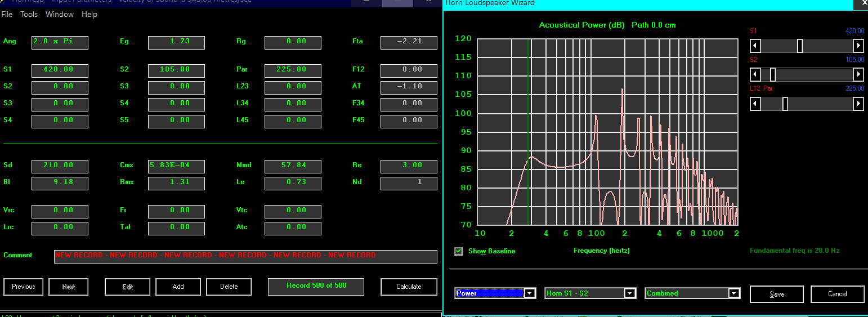The image size is (868, 317).
Task: Select the Sd field 210.00
Action: coord(60,166)
